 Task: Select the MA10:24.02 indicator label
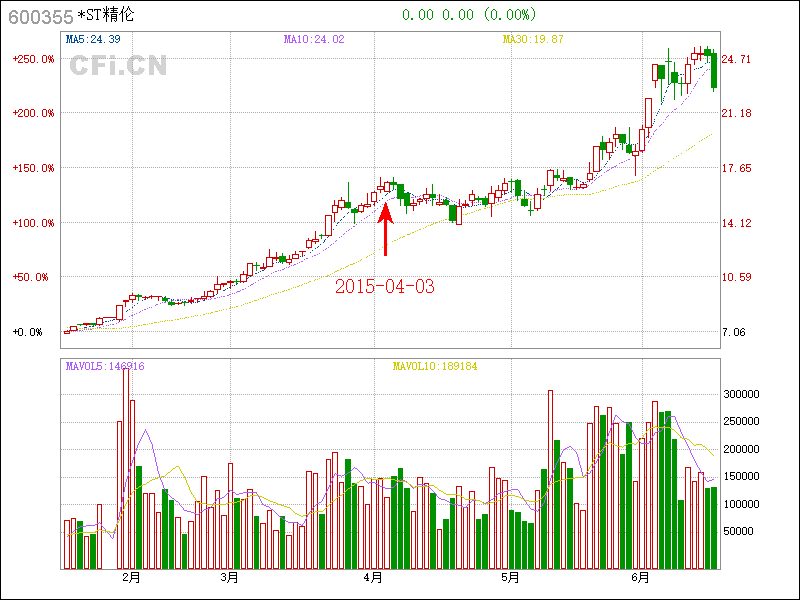coord(314,40)
